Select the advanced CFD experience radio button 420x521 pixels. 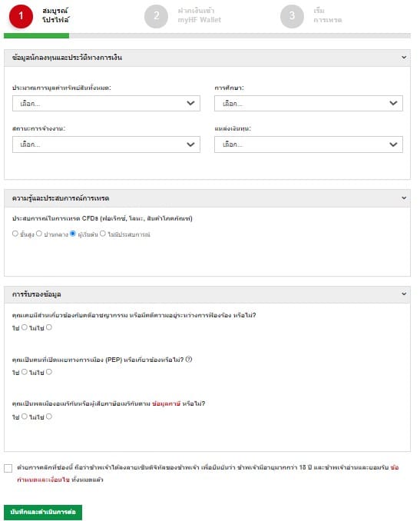click(x=15, y=234)
